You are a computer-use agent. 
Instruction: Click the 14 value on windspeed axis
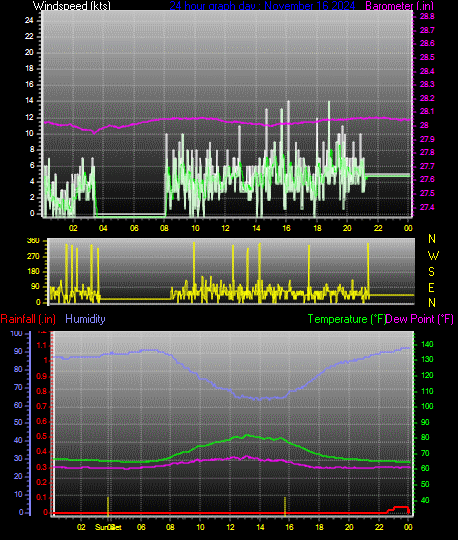(29, 101)
